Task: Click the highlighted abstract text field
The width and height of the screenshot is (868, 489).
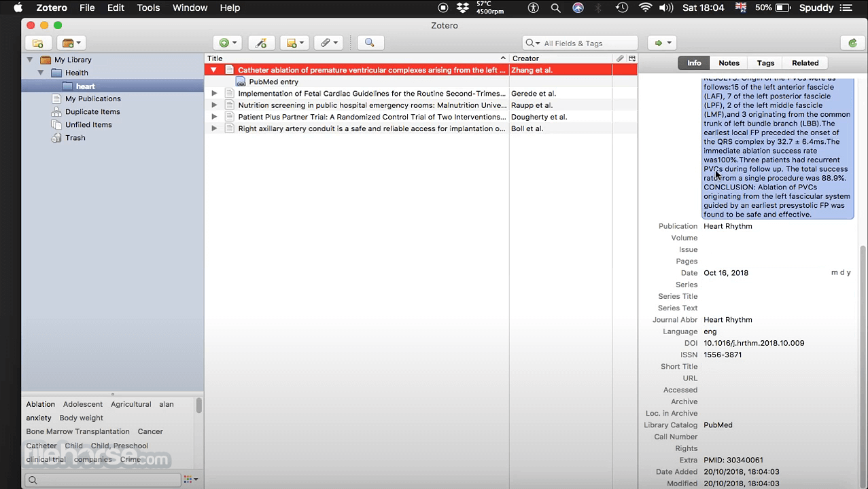Action: 778,148
